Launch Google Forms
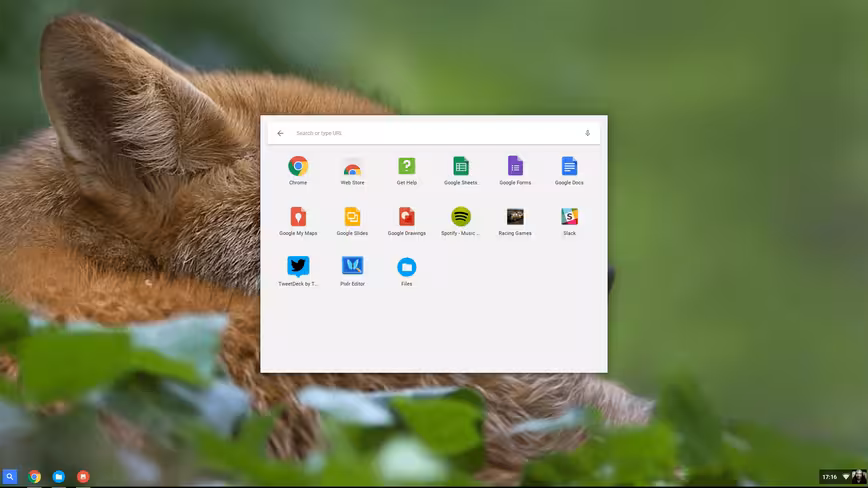Viewport: 868px width, 488px height. tap(515, 166)
